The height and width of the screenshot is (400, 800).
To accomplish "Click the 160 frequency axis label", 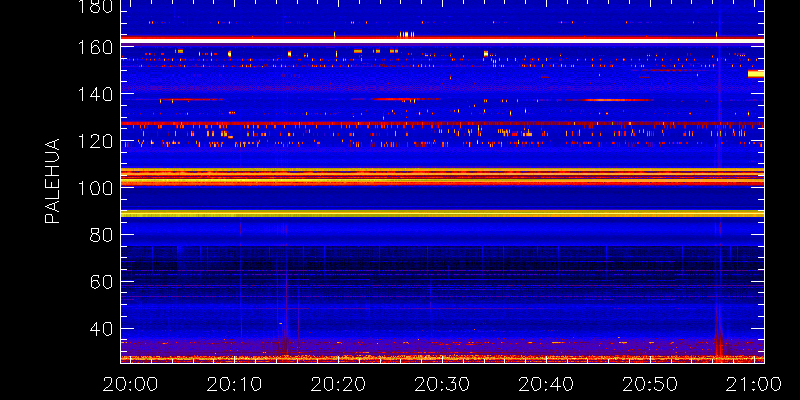I will [93, 47].
